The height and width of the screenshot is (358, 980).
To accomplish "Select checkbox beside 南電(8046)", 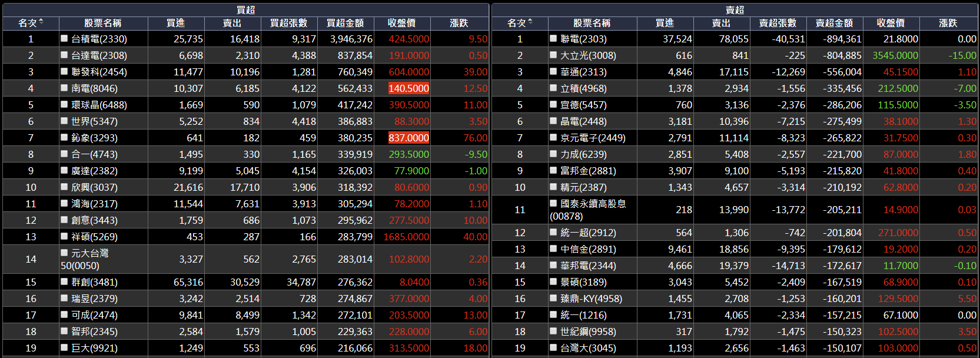I will point(64,88).
